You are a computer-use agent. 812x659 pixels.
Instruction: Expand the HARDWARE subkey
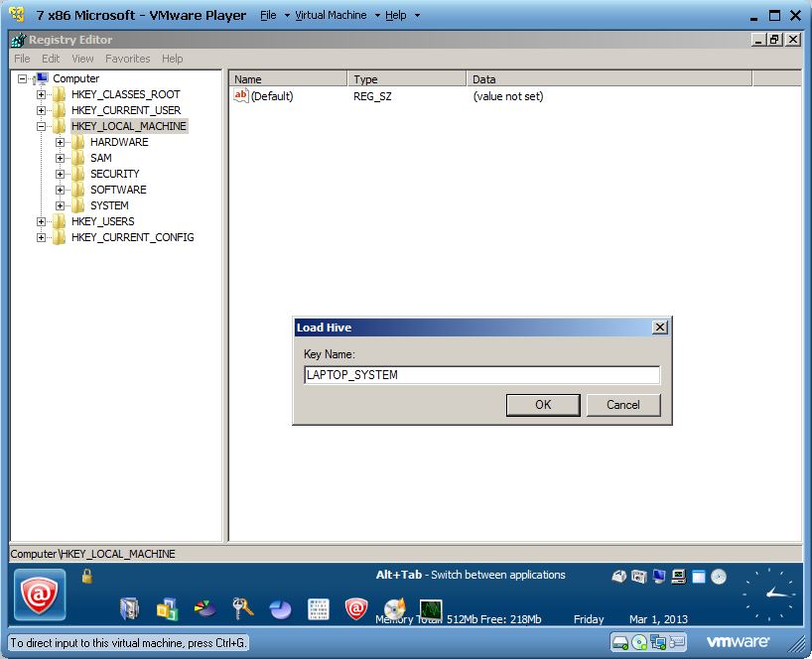(61, 142)
